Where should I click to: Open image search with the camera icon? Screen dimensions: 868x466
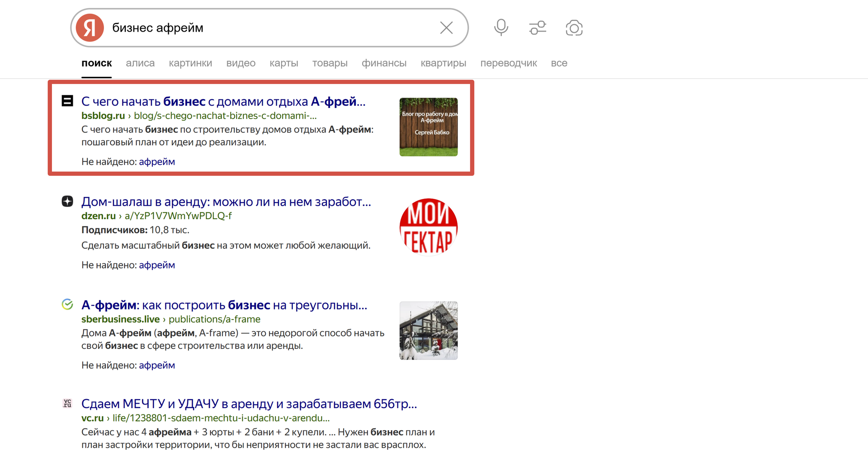point(574,28)
